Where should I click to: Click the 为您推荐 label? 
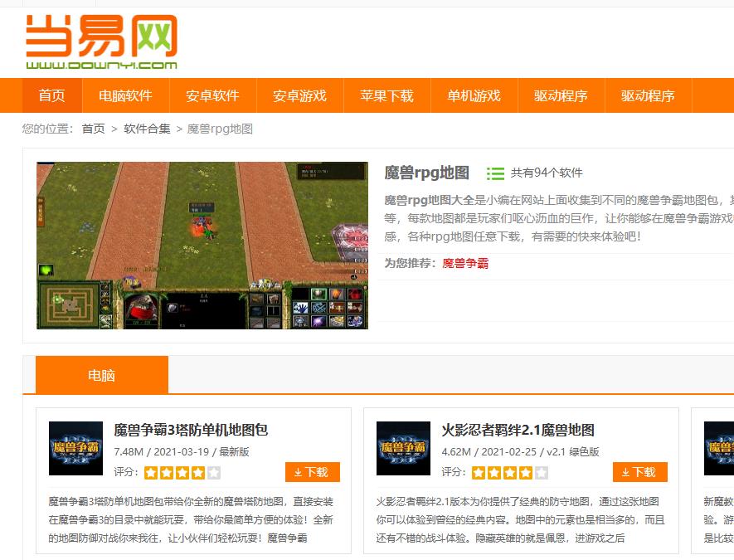(x=410, y=263)
